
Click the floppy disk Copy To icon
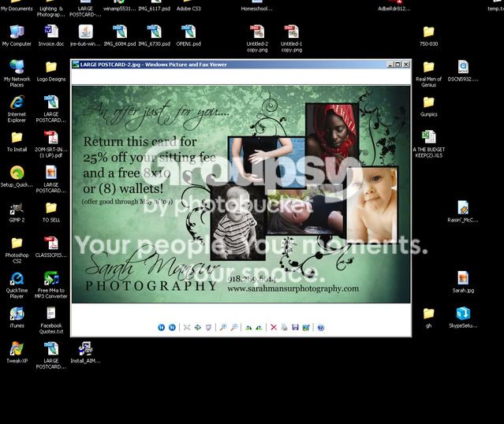[295, 327]
